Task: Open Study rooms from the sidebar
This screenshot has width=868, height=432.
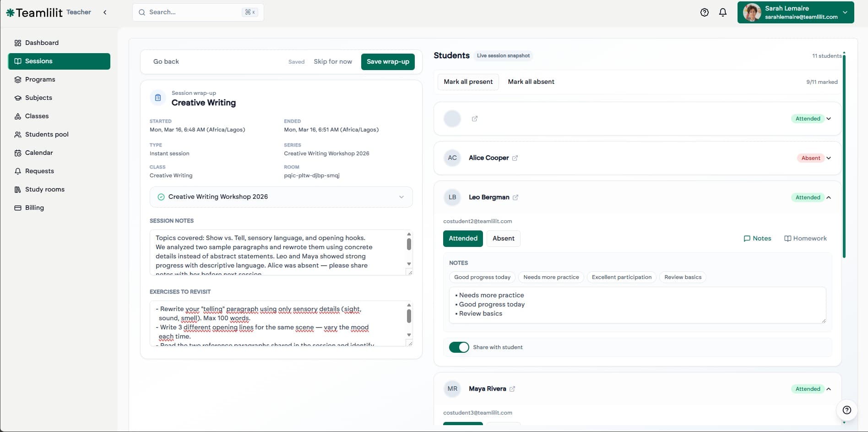Action: 44,190
